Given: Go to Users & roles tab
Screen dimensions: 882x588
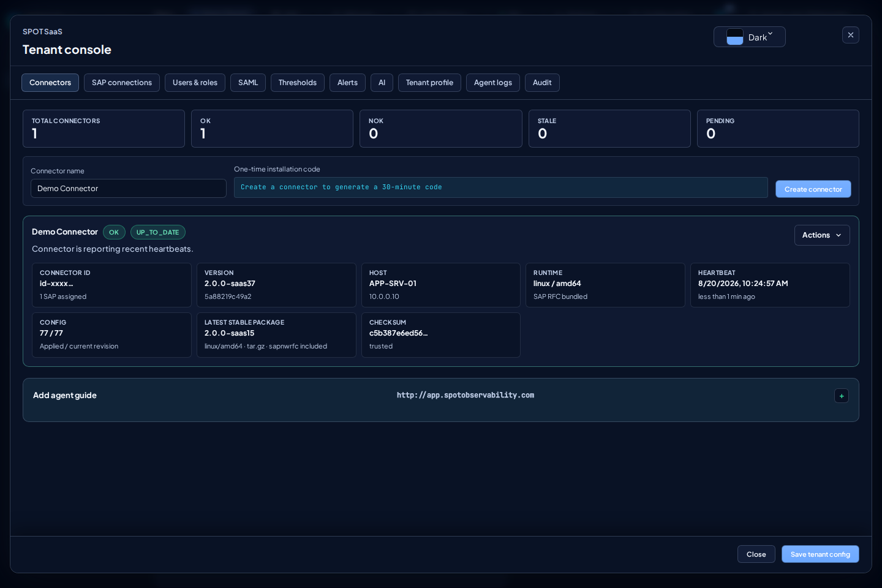Looking at the screenshot, I should (x=195, y=83).
